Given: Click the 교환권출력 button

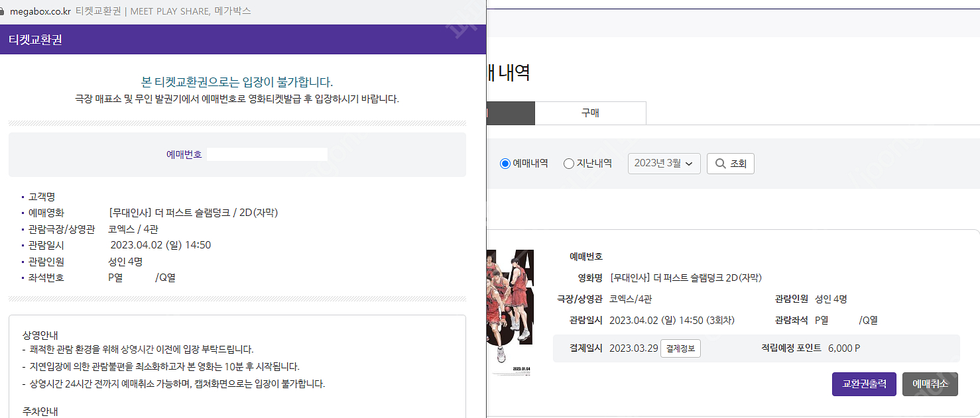Looking at the screenshot, I should (864, 384).
